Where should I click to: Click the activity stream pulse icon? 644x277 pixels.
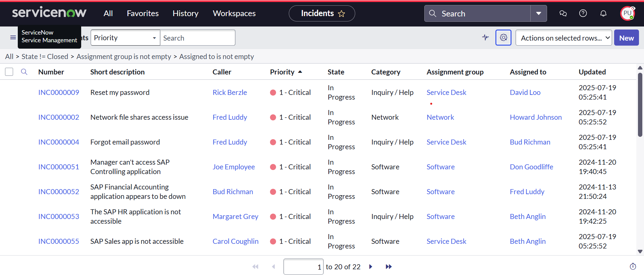485,38
